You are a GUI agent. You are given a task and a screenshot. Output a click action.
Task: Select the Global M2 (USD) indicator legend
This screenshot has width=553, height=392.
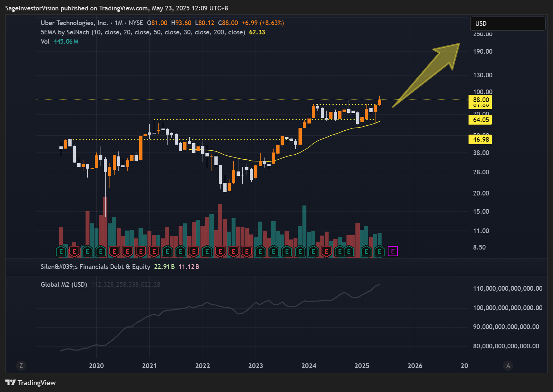[64, 285]
